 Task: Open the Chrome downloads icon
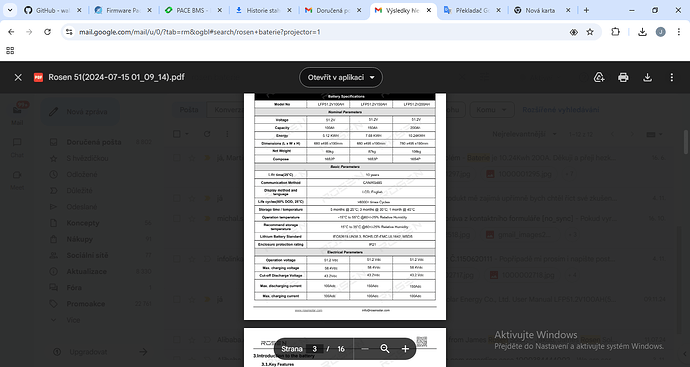click(642, 32)
